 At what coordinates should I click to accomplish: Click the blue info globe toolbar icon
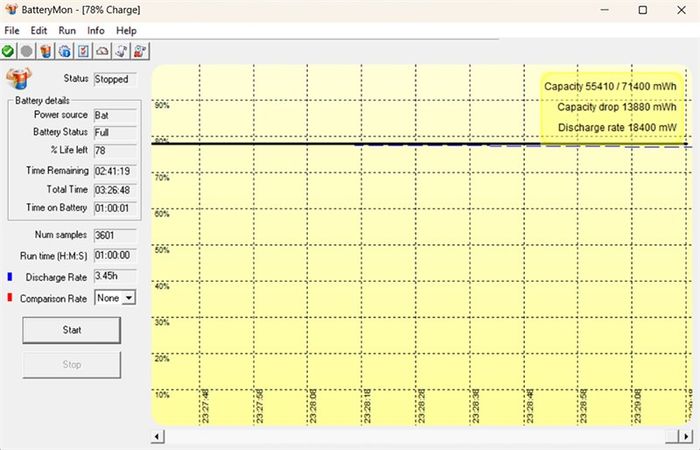pos(65,50)
